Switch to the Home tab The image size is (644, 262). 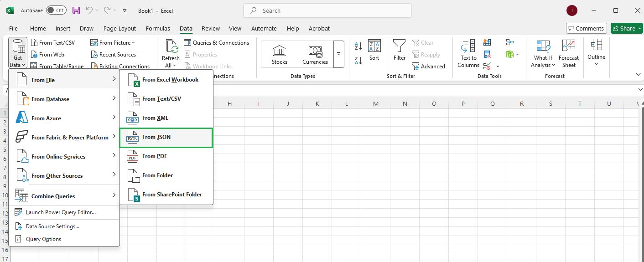pos(38,28)
